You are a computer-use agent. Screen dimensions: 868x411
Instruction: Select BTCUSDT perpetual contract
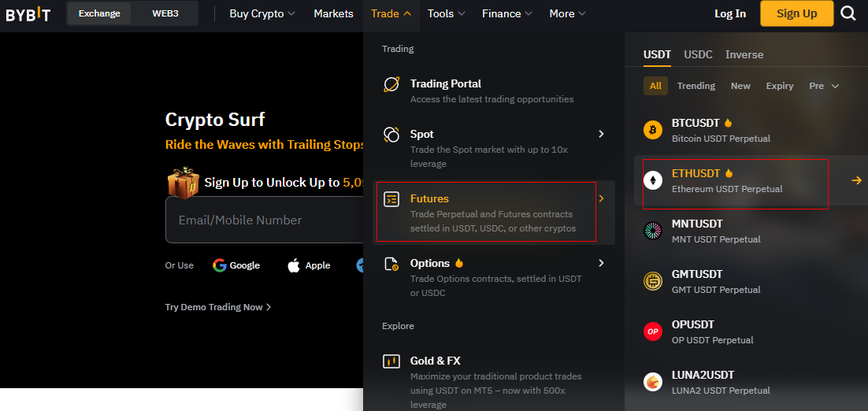click(x=751, y=130)
